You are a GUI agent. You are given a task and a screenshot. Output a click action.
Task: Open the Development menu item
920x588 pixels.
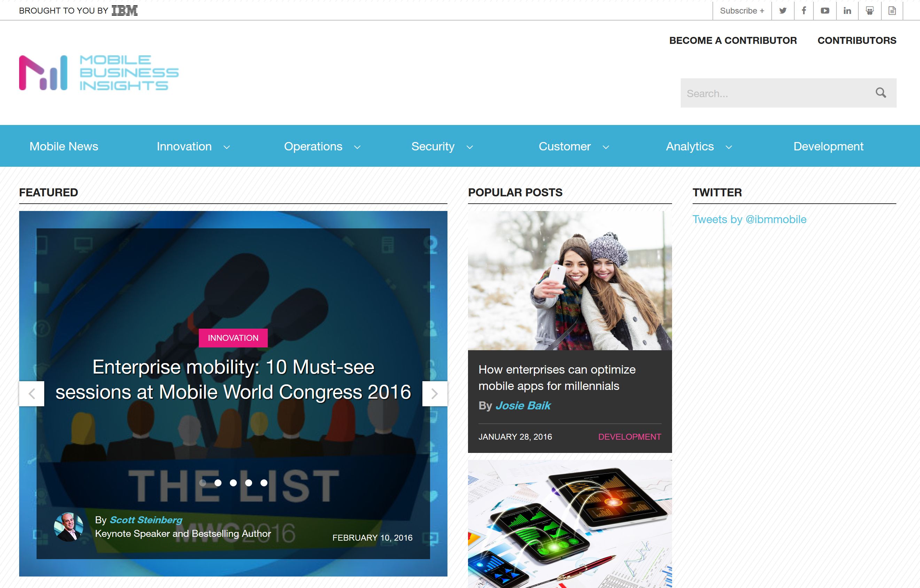click(x=828, y=146)
